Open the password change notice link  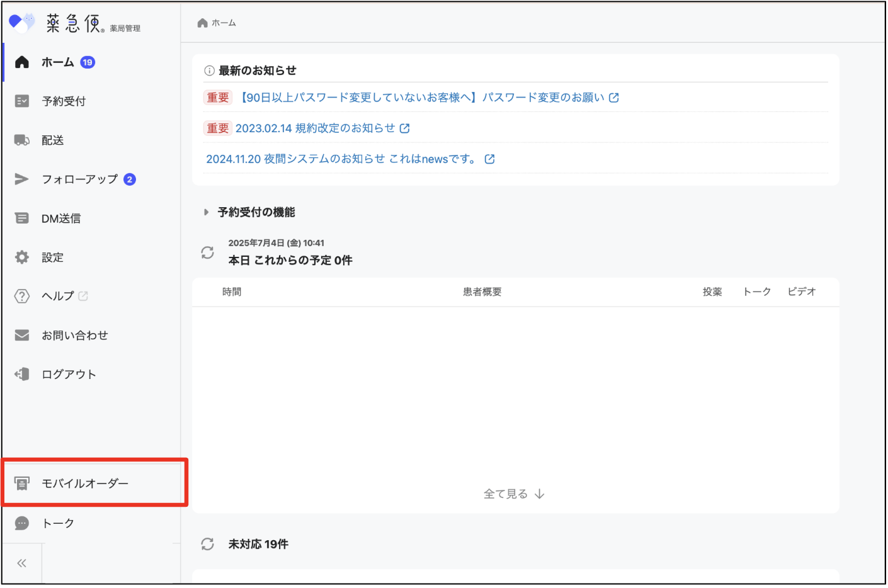(422, 98)
